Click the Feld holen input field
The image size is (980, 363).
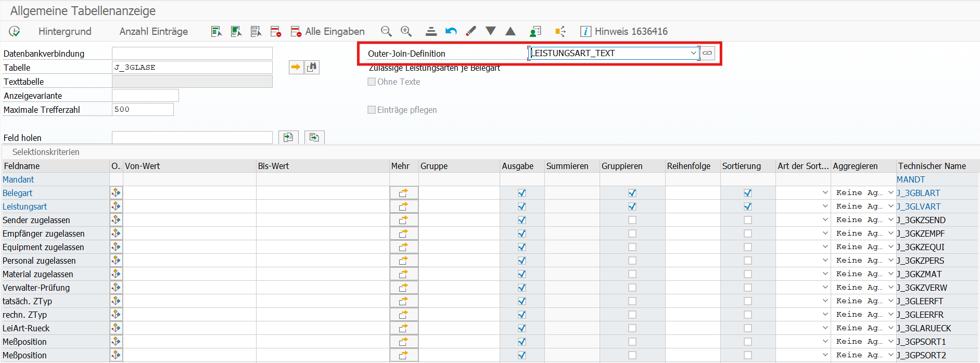pyautogui.click(x=192, y=137)
